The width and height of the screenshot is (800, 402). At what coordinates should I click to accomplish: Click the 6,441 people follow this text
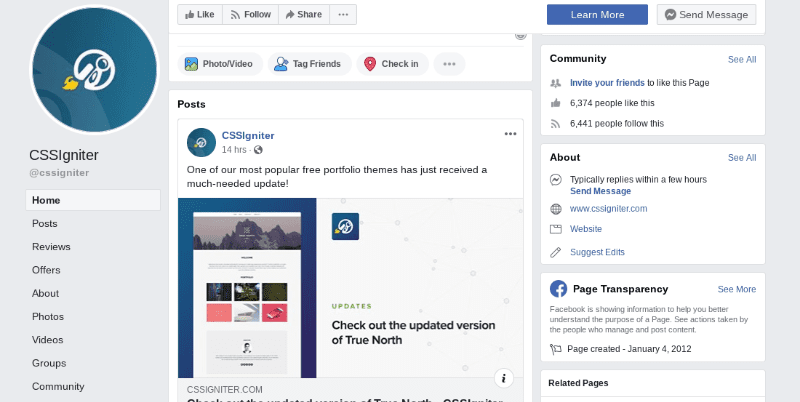pyautogui.click(x=617, y=123)
